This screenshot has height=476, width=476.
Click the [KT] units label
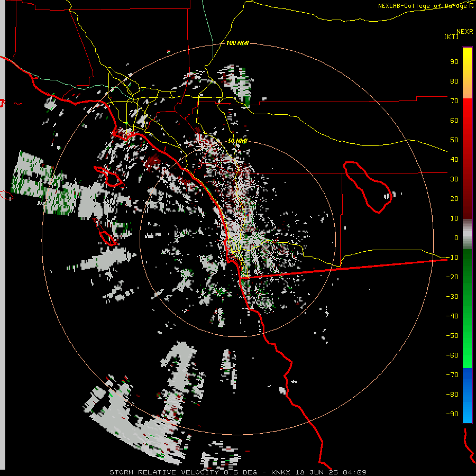click(452, 36)
